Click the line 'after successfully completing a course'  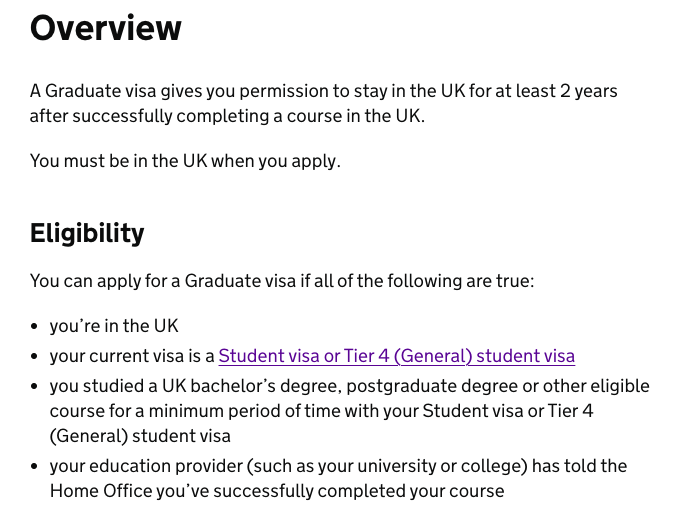tap(227, 116)
